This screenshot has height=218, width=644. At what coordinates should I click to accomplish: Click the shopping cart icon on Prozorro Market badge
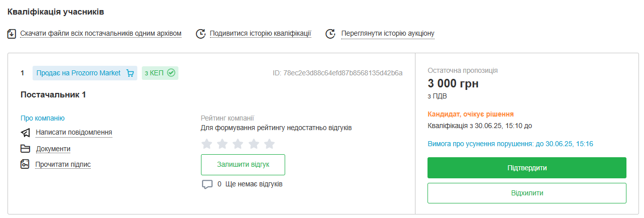pyautogui.click(x=130, y=73)
